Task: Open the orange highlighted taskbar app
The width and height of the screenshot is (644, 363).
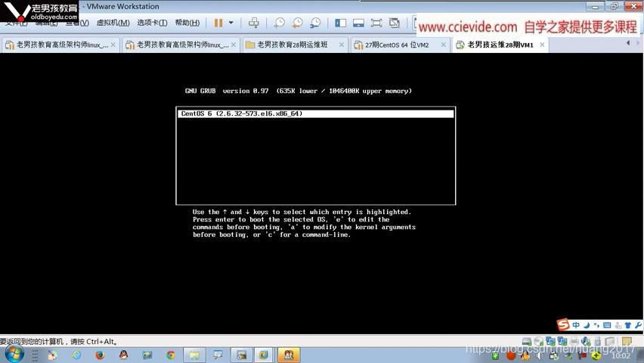Action: (x=289, y=355)
